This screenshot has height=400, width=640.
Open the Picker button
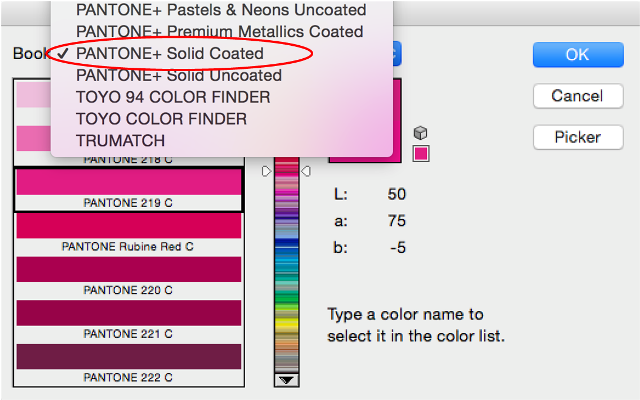578,137
